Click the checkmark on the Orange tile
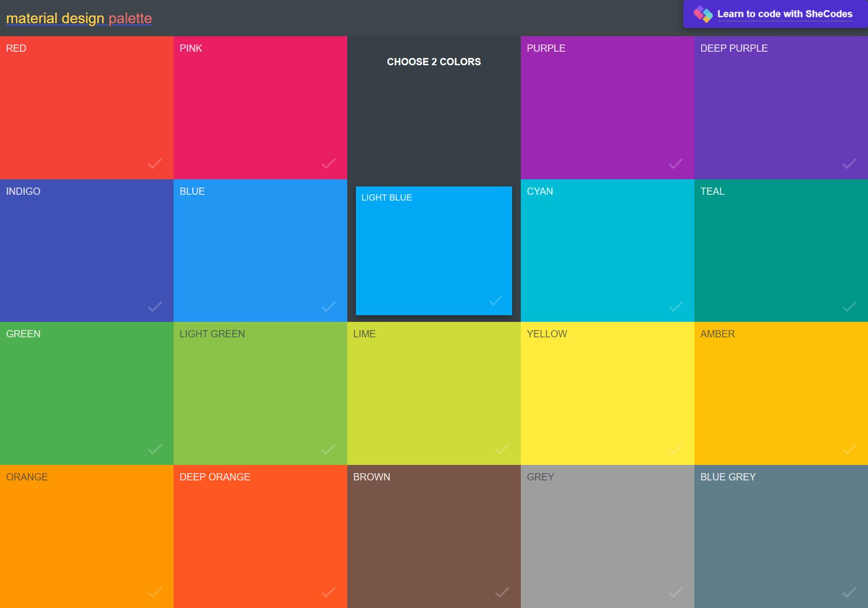868x608 pixels. (155, 592)
